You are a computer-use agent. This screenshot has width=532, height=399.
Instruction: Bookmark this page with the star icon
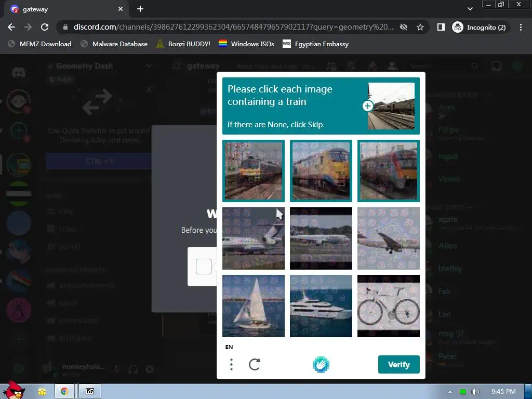(420, 27)
